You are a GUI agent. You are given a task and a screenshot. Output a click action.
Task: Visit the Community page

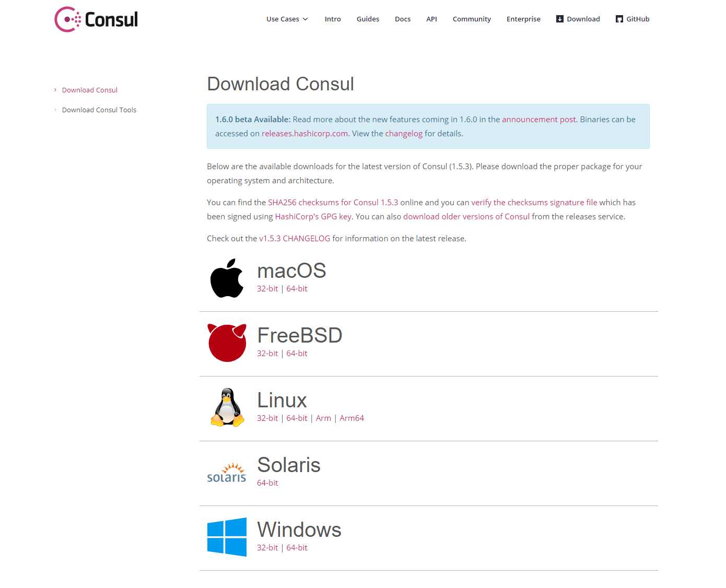[472, 19]
